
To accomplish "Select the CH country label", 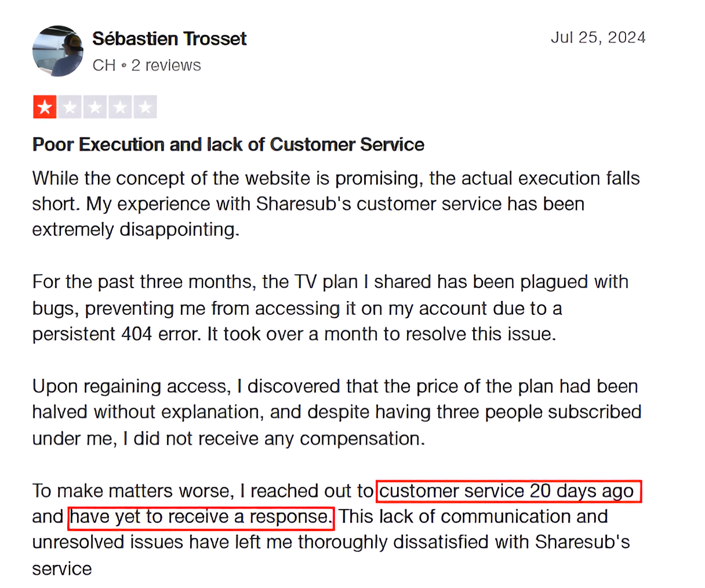I will tap(104, 65).
